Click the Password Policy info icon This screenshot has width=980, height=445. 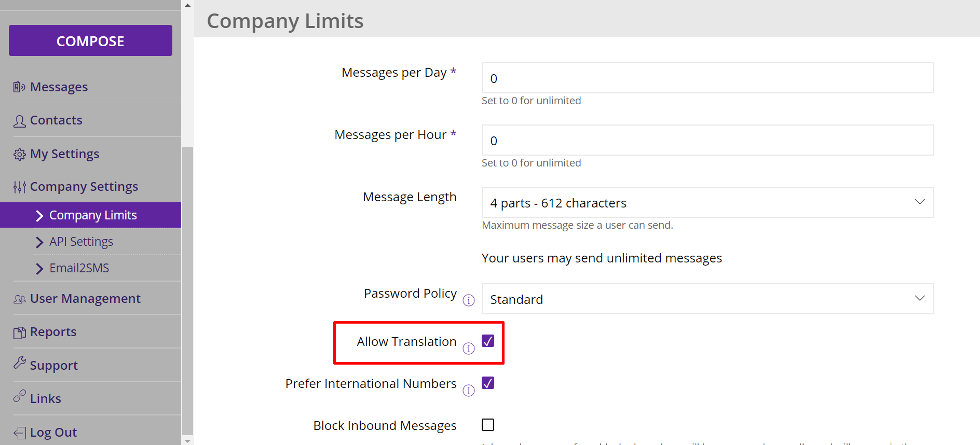pyautogui.click(x=468, y=300)
